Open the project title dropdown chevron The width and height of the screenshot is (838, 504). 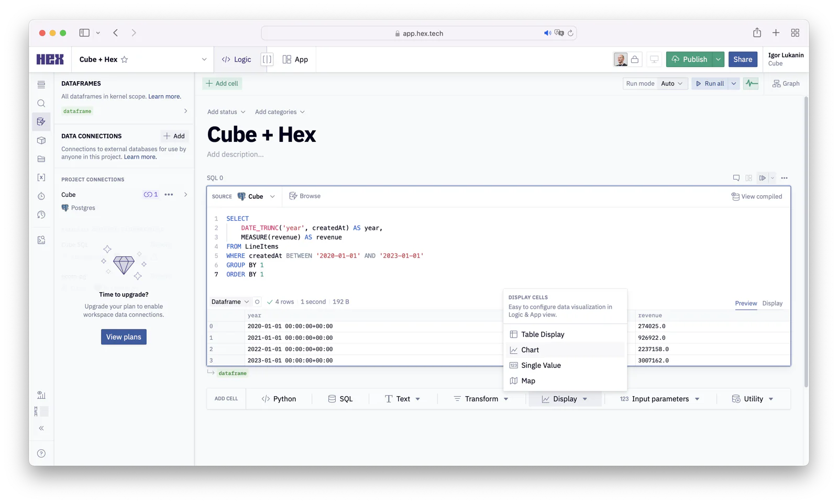tap(204, 59)
